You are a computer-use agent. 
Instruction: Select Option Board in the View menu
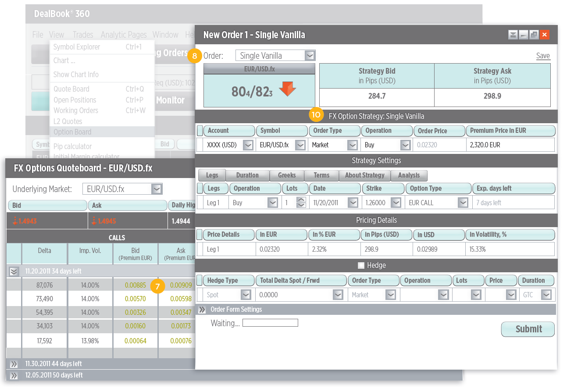pos(102,132)
